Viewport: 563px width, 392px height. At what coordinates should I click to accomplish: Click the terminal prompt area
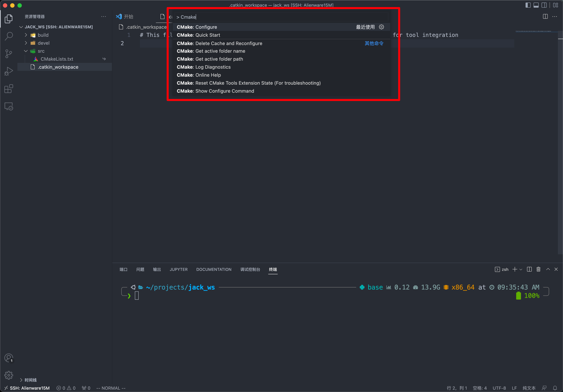click(x=137, y=296)
